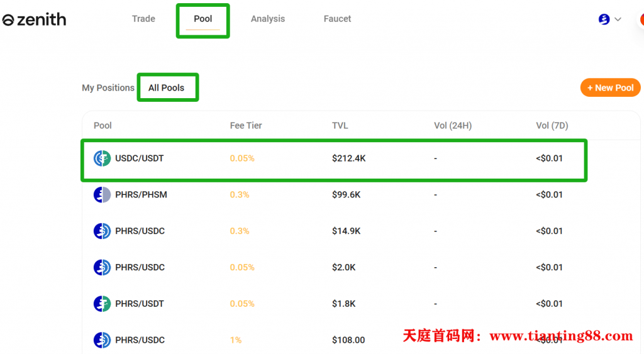Click the 1% fee tier value
The height and width of the screenshot is (354, 644).
(x=236, y=340)
